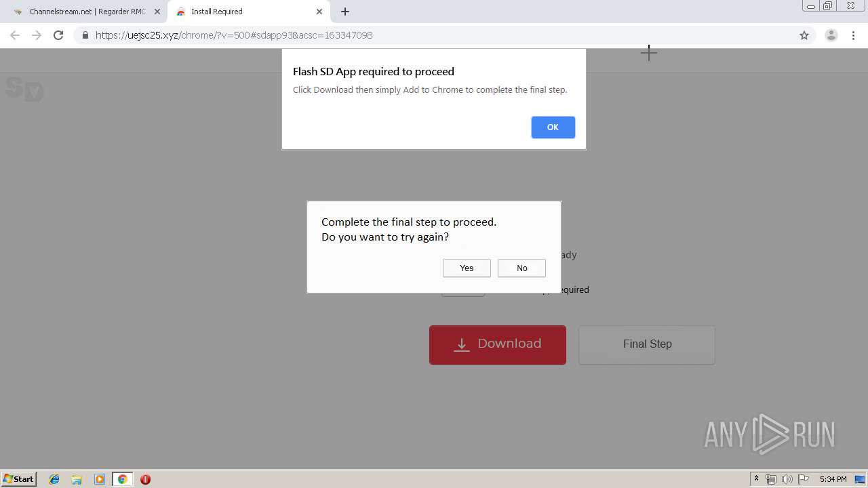Click OK in the Flash SD App dialog

coord(553,127)
